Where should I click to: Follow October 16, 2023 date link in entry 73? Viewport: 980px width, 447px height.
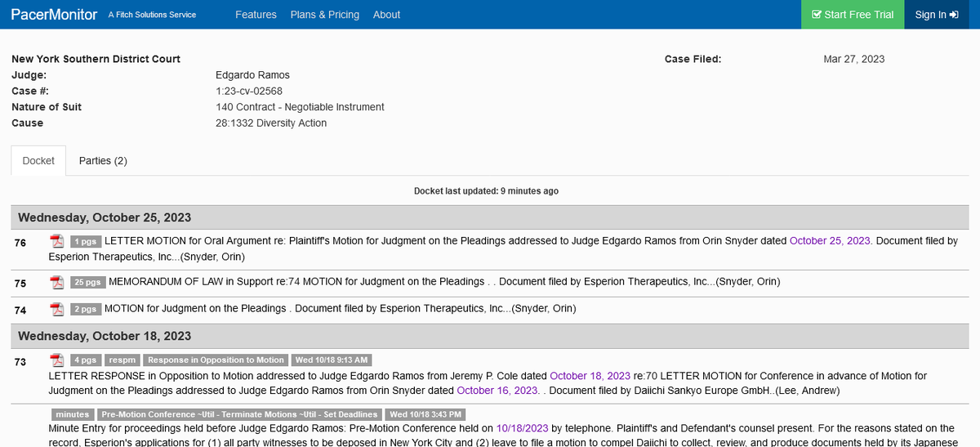(x=497, y=390)
